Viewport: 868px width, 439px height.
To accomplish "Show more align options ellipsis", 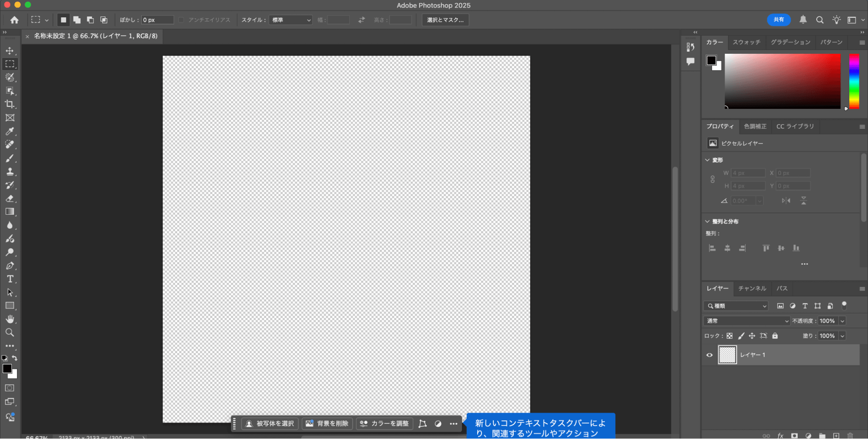I will point(805,264).
